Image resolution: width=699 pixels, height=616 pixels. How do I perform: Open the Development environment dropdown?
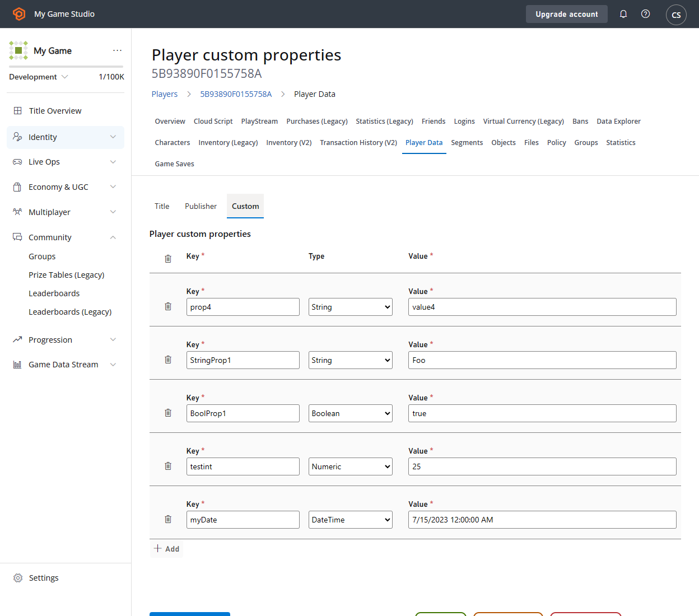(x=38, y=77)
